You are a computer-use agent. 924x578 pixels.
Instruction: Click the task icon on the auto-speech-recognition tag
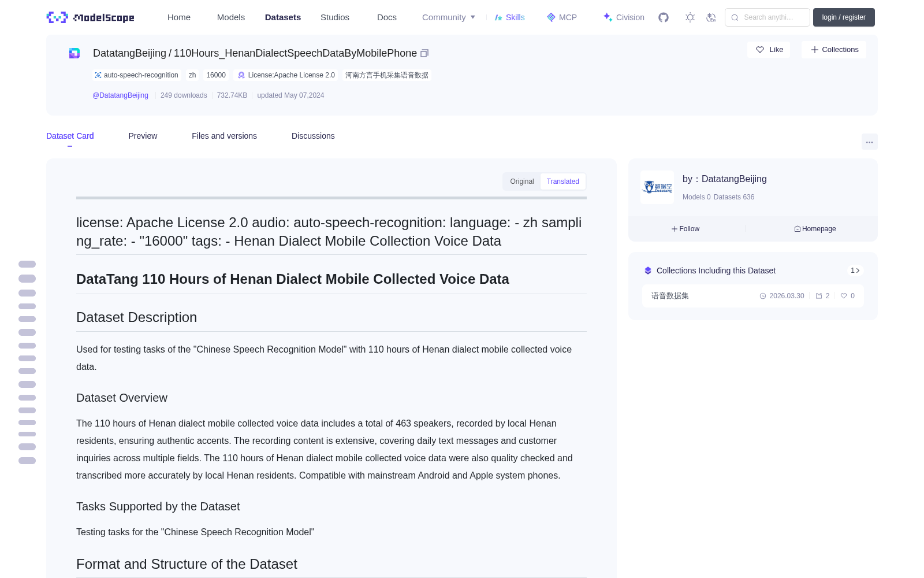tap(98, 75)
